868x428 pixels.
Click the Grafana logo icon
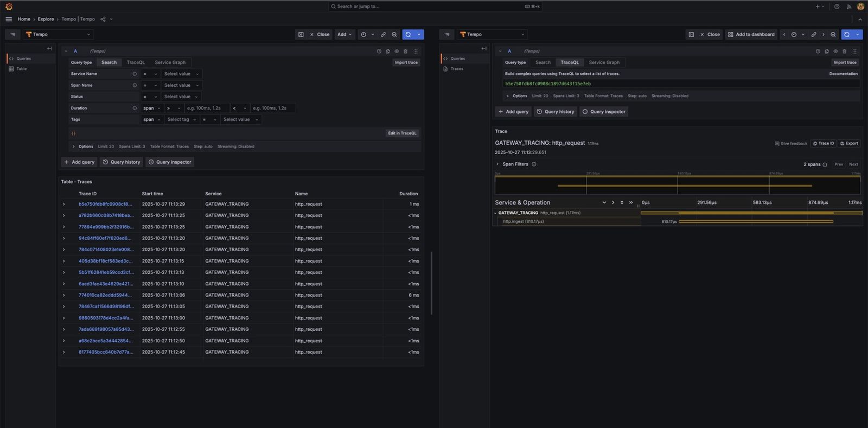point(9,7)
